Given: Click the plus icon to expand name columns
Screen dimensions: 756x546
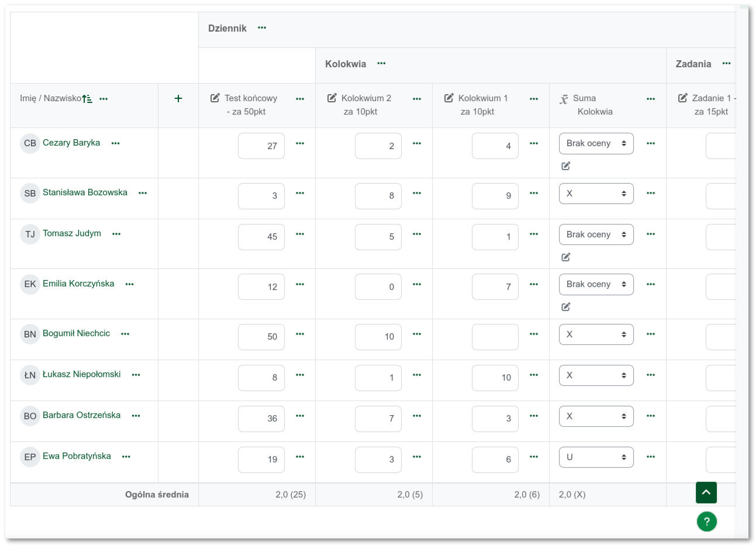Looking at the screenshot, I should [x=178, y=99].
